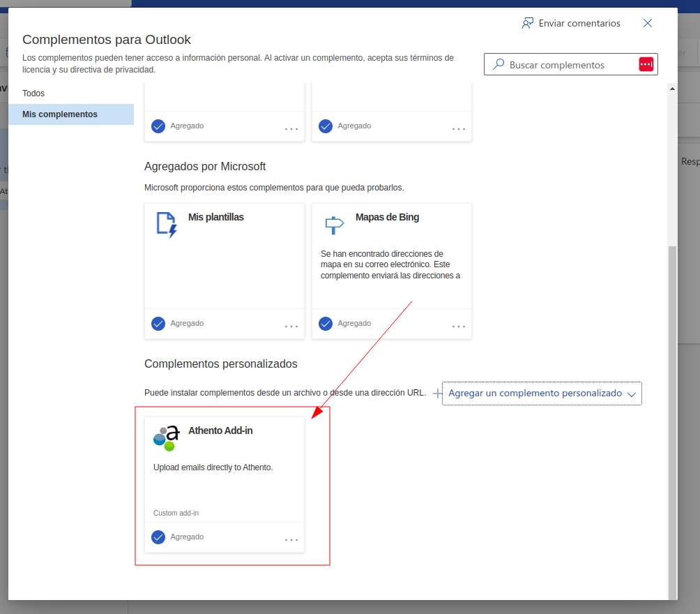700x614 pixels.
Task: Open the Athento Add-in title
Action: click(x=220, y=430)
